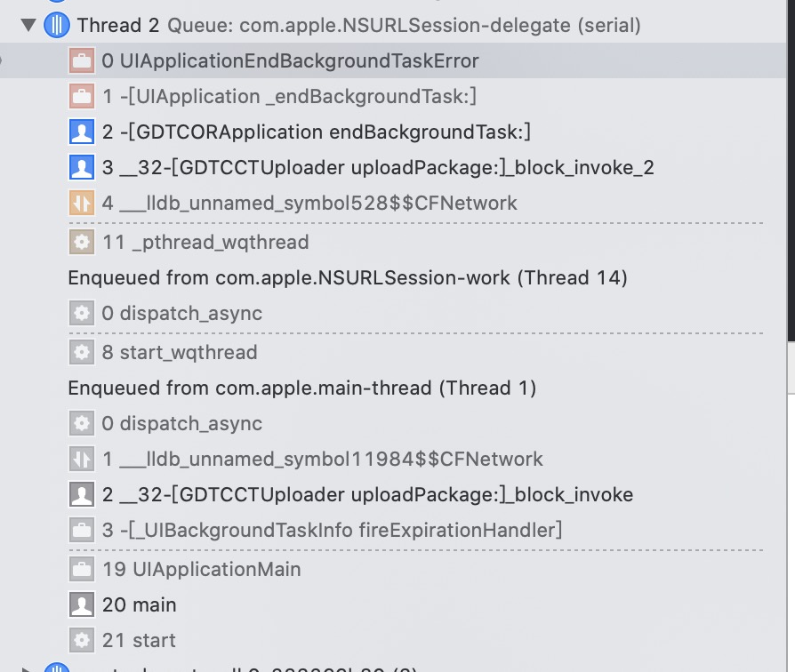The image size is (795, 672).
Task: Click orange network icon beside symbol528$$CFNetwork
Action: click(82, 203)
